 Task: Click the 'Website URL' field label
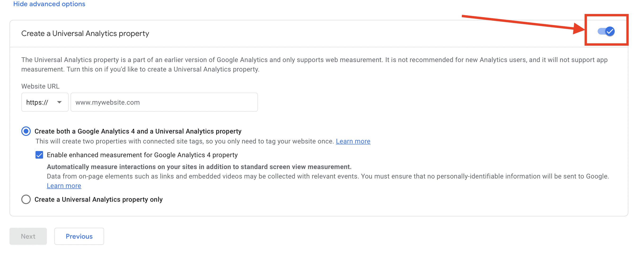tap(40, 86)
